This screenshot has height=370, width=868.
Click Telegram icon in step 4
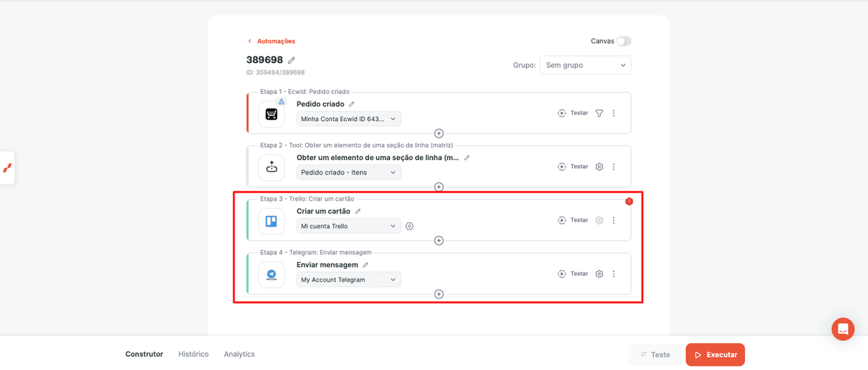coord(271,274)
